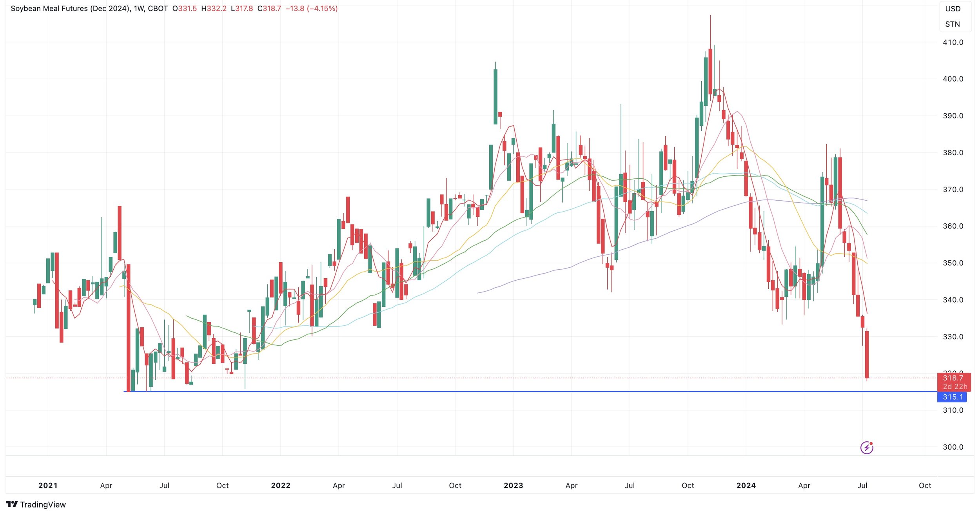Click the latest red weekly candle

point(867,355)
